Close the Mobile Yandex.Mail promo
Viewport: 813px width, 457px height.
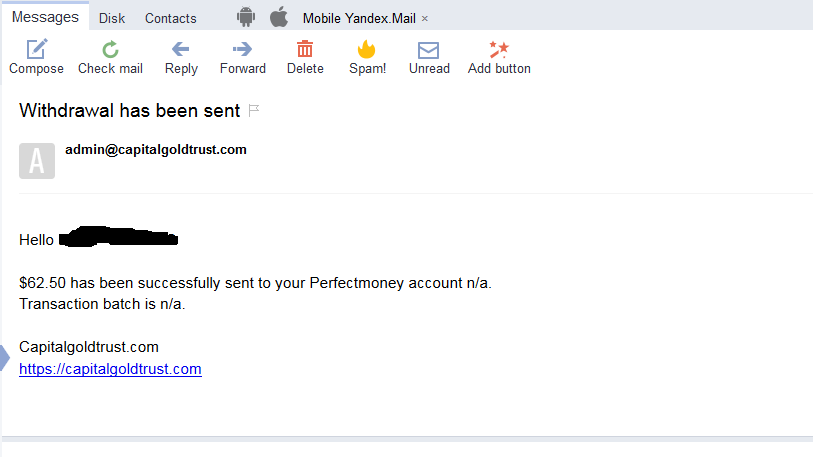click(x=425, y=19)
